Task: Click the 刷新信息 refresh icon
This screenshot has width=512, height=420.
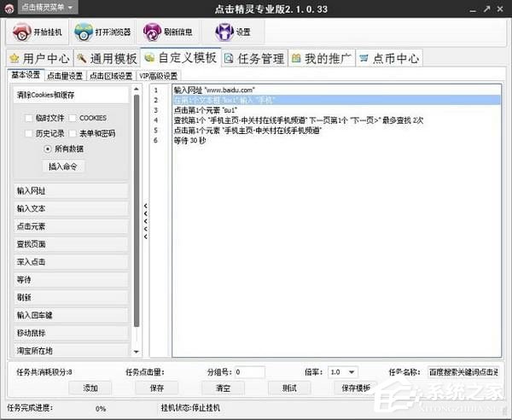Action: pyautogui.click(x=152, y=32)
